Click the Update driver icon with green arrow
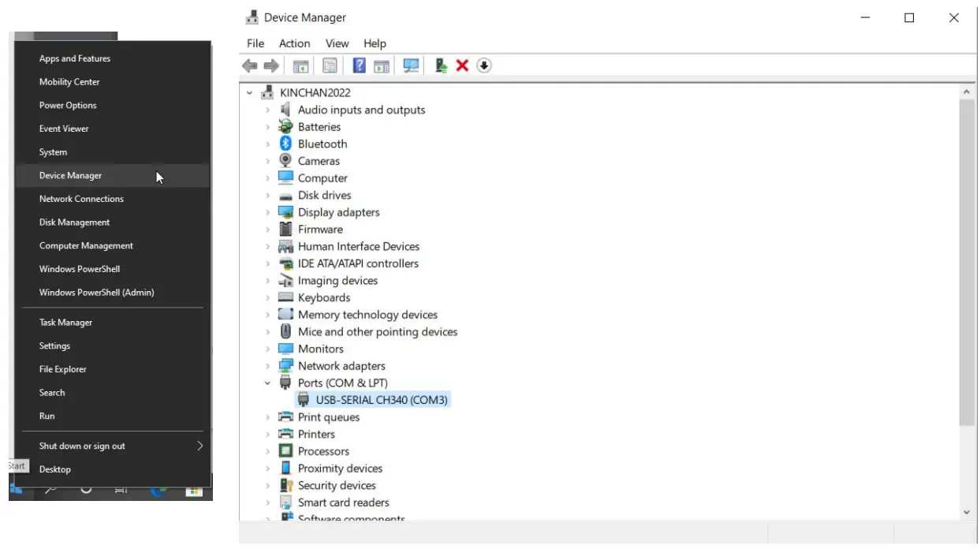 tap(441, 65)
